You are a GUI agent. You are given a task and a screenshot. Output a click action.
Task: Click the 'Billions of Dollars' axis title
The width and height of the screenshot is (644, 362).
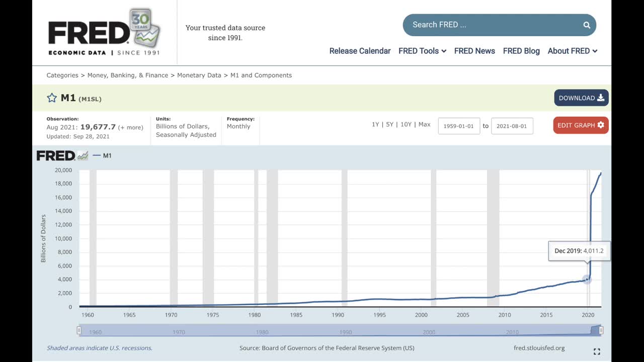click(x=44, y=238)
